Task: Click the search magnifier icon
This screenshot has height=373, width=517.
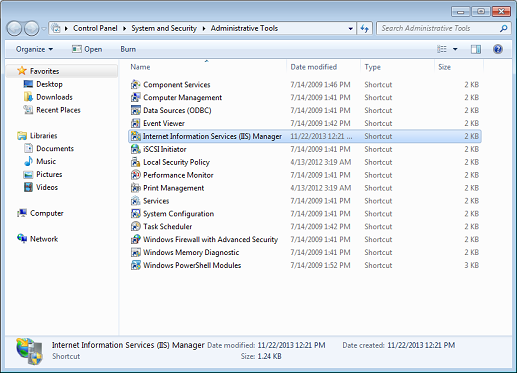Action: point(504,29)
